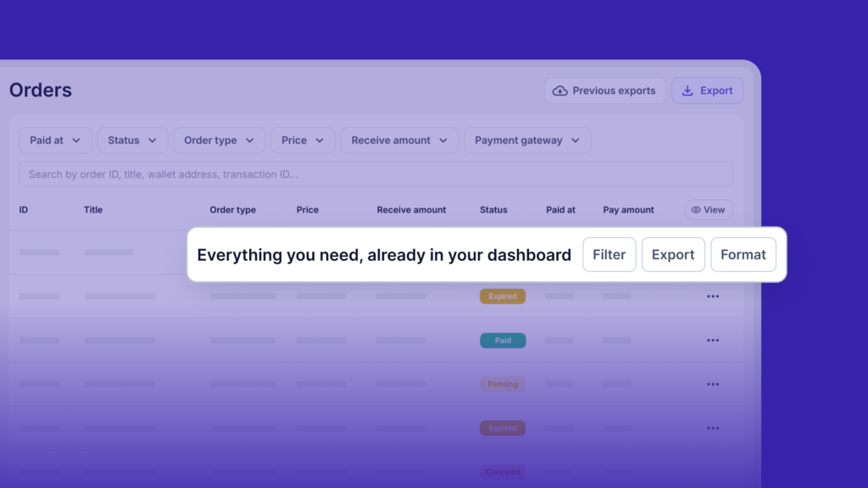Expand the Receive amount filter dropdown
Screen dimensions: 868x488
(399, 141)
